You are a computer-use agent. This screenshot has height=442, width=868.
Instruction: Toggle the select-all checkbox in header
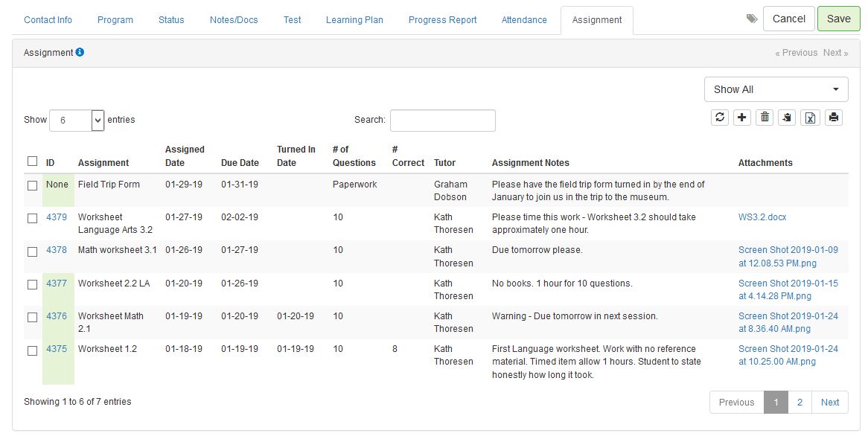tap(32, 161)
